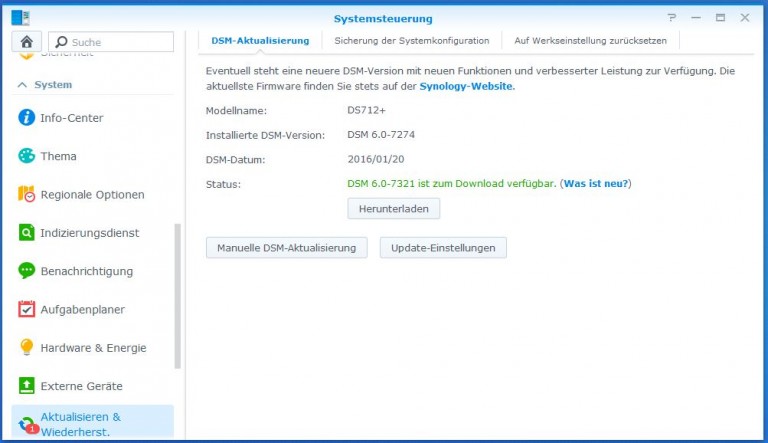Click the green DSM 6.0-7321 status text
Screen dimensions: 768x443
click(452, 184)
